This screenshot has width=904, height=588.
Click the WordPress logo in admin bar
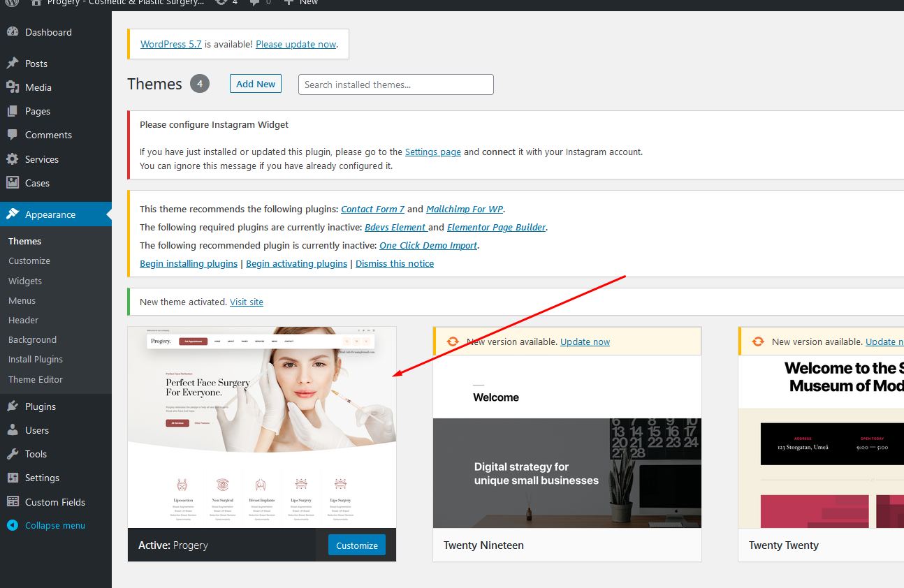click(12, 3)
